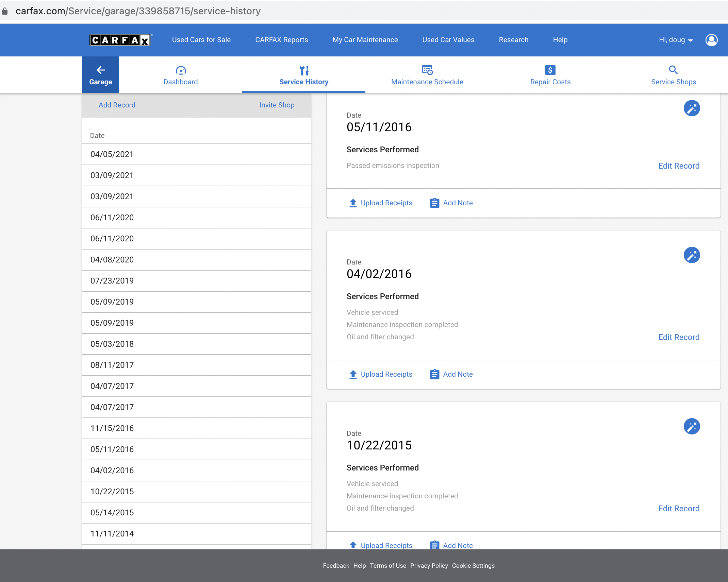Click Add Note text in 04/02/2016 card
Screen dimensions: 728x582
click(458, 374)
